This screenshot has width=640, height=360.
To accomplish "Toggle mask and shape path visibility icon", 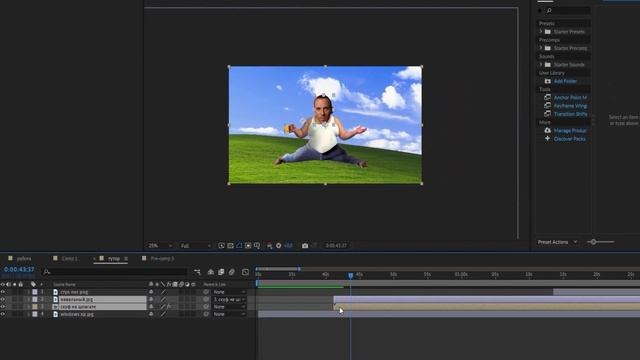I will (239, 246).
